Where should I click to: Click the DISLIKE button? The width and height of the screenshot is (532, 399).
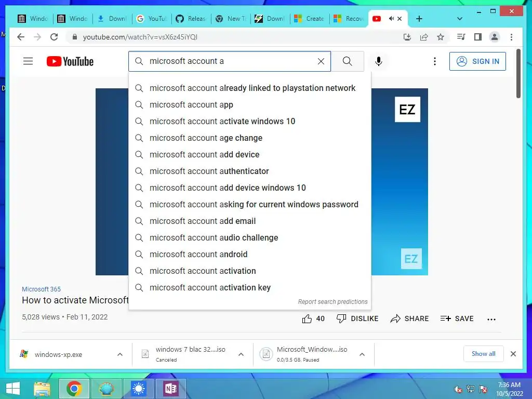[x=357, y=318]
